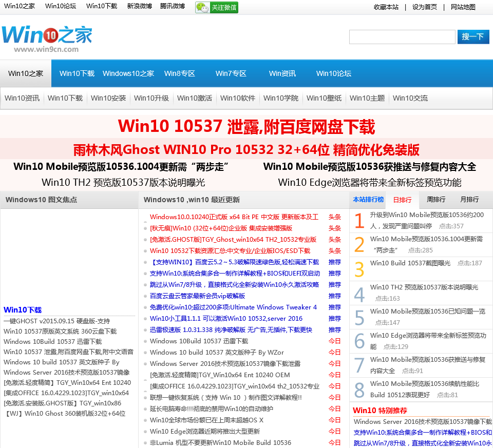Open Windows 10 build 10537 英文版种子 By WZor
493x448 pixels.
point(217,353)
